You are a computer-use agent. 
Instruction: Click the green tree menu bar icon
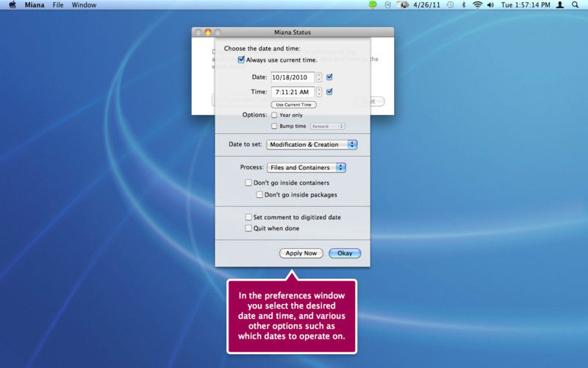click(x=373, y=5)
